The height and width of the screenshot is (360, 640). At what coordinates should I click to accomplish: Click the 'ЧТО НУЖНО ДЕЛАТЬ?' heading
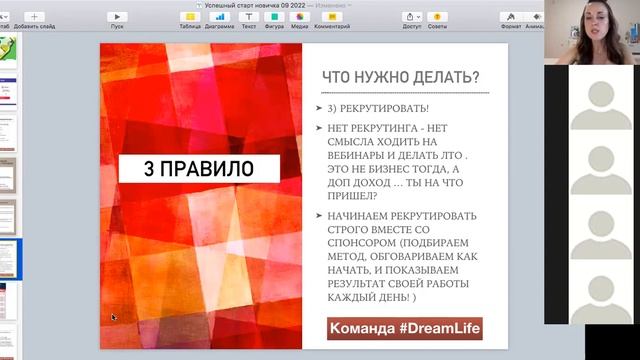point(401,77)
